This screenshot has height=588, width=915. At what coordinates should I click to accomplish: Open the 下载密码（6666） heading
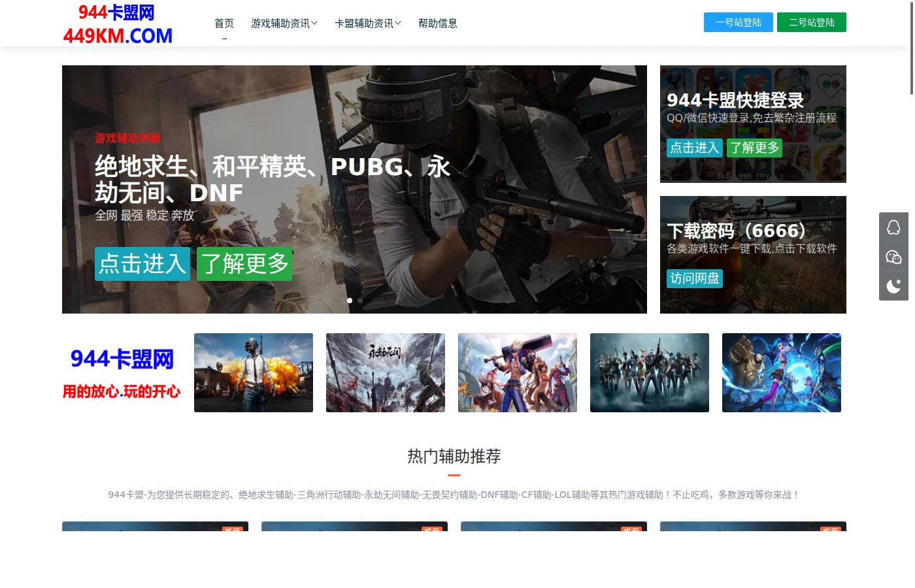737,231
